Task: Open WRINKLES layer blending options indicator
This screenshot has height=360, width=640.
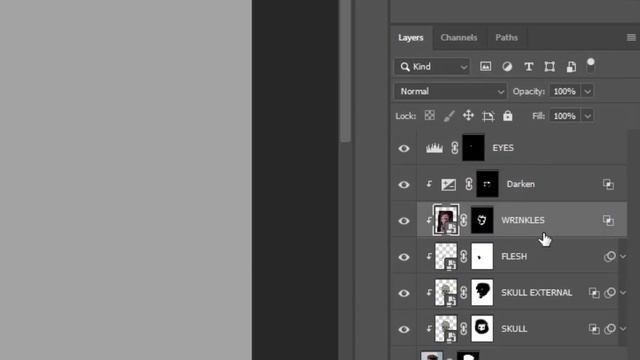Action: tap(608, 220)
